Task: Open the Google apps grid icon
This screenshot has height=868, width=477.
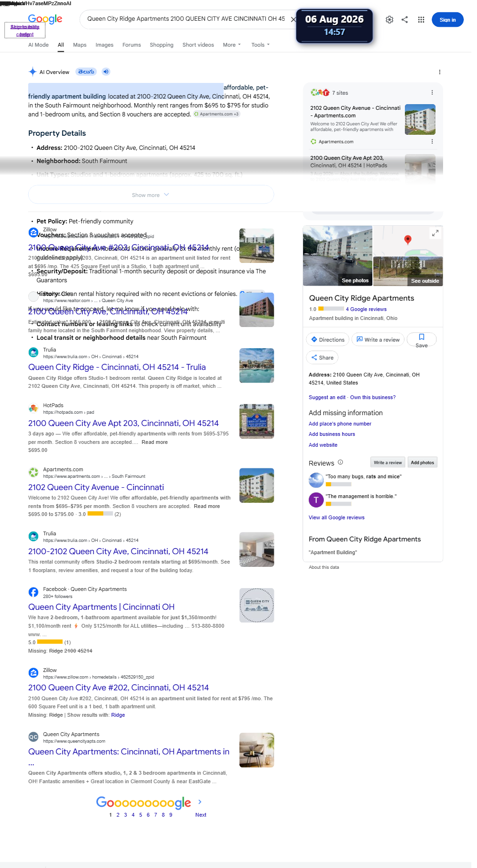Action: pyautogui.click(x=421, y=20)
